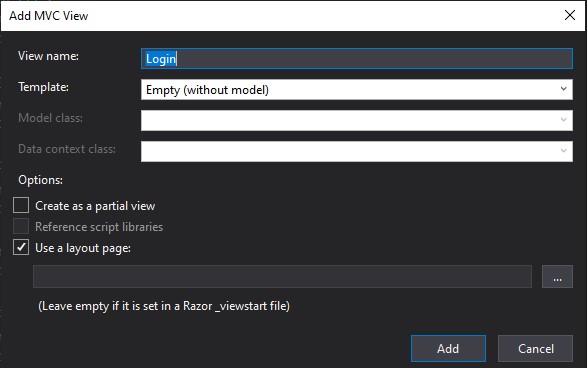
Task: Click the 'Add MVC View' dialog title
Action: click(x=49, y=16)
